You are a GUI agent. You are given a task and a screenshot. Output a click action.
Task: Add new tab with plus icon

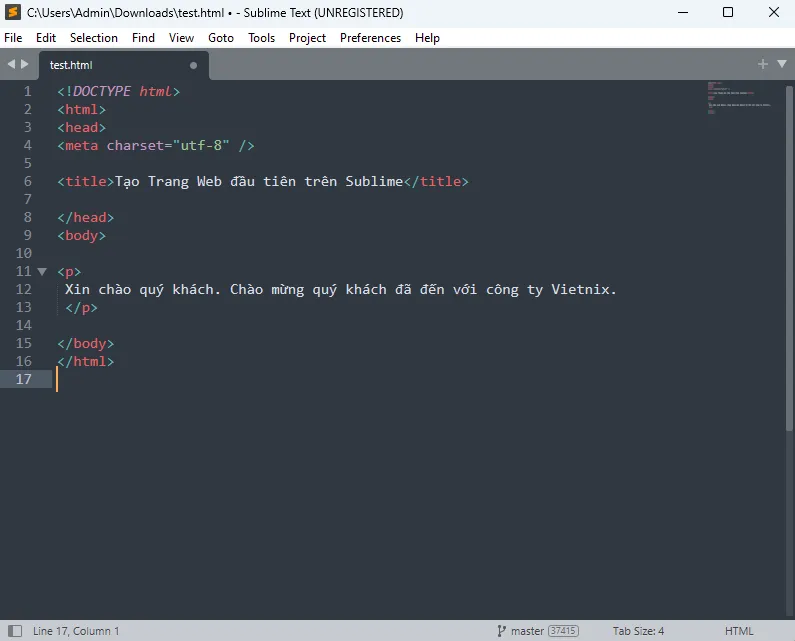tap(763, 64)
